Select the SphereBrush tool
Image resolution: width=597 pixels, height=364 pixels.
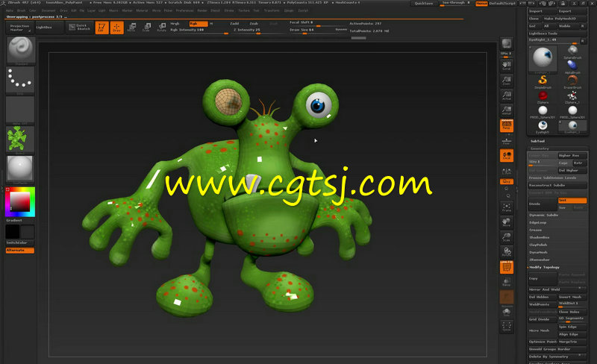(x=572, y=51)
